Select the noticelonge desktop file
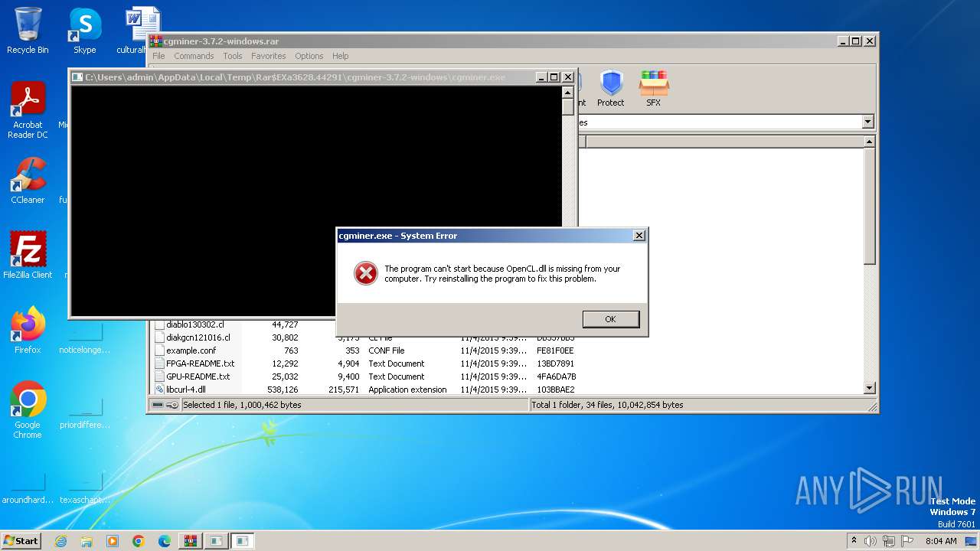 point(85,337)
